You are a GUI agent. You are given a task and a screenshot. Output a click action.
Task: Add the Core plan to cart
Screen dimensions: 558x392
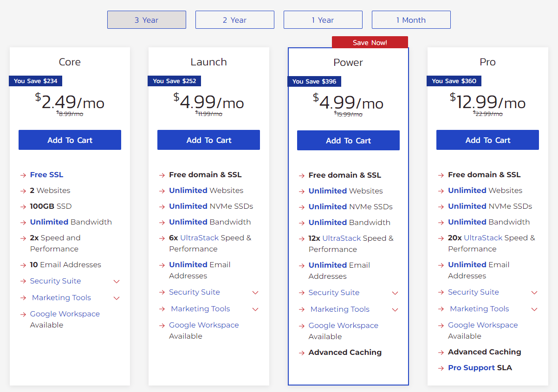pos(70,140)
